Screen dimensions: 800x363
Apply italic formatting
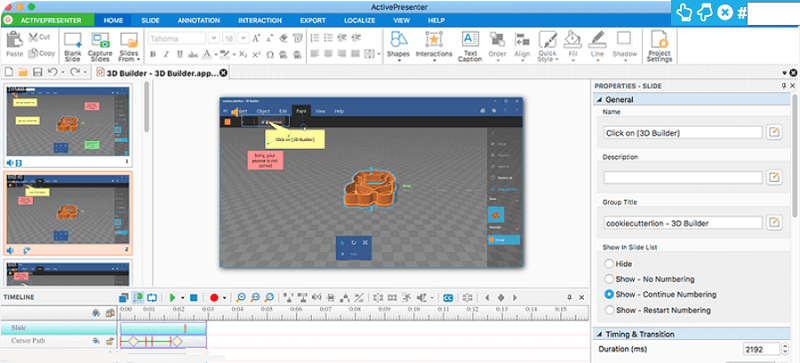click(x=166, y=55)
